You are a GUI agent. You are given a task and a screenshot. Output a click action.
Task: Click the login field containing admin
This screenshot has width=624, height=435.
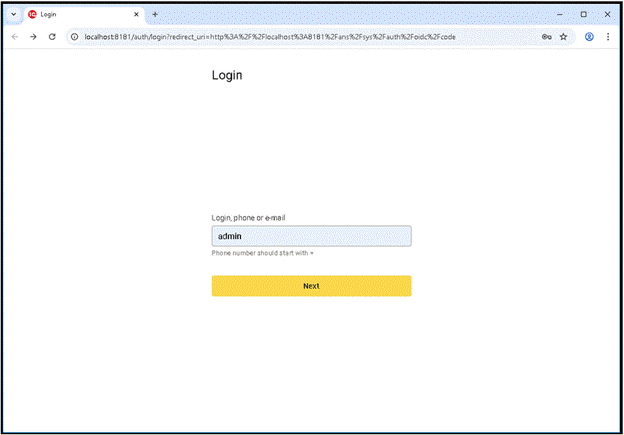[x=311, y=236]
